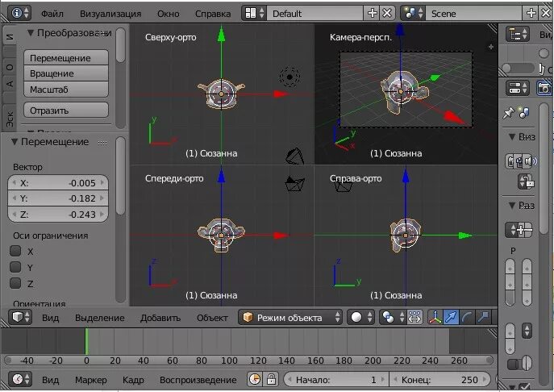Collapse the Виз panel in properties
Screen dimensions: 554x392
pos(512,137)
